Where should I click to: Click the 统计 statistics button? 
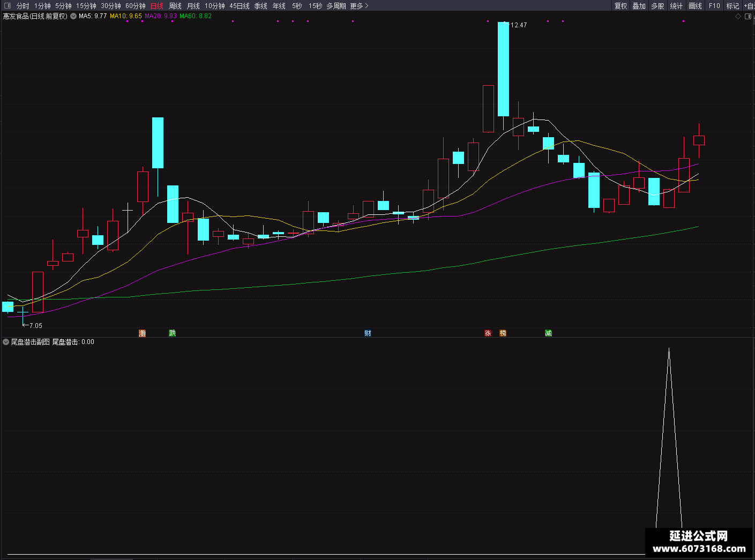pos(676,6)
